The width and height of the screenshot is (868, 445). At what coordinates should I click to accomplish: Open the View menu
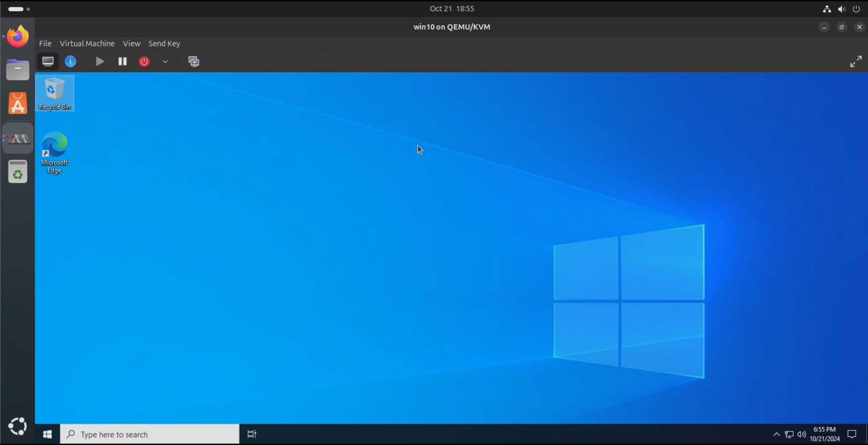[132, 43]
